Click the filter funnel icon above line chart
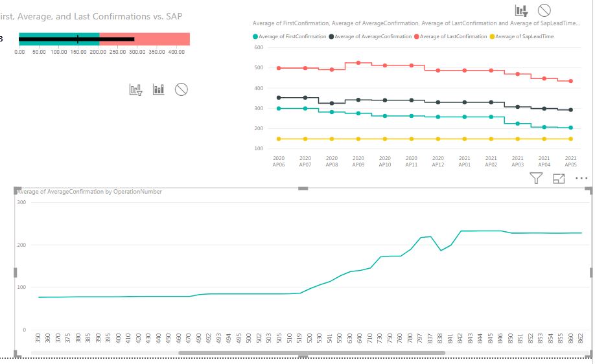This screenshot has height=364, width=595. tap(536, 178)
